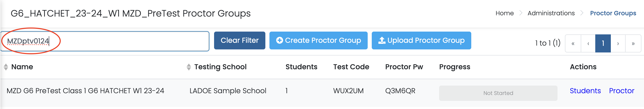This screenshot has width=644, height=109.
Task: Open the Proctor action link for the row
Action: coord(622,91)
